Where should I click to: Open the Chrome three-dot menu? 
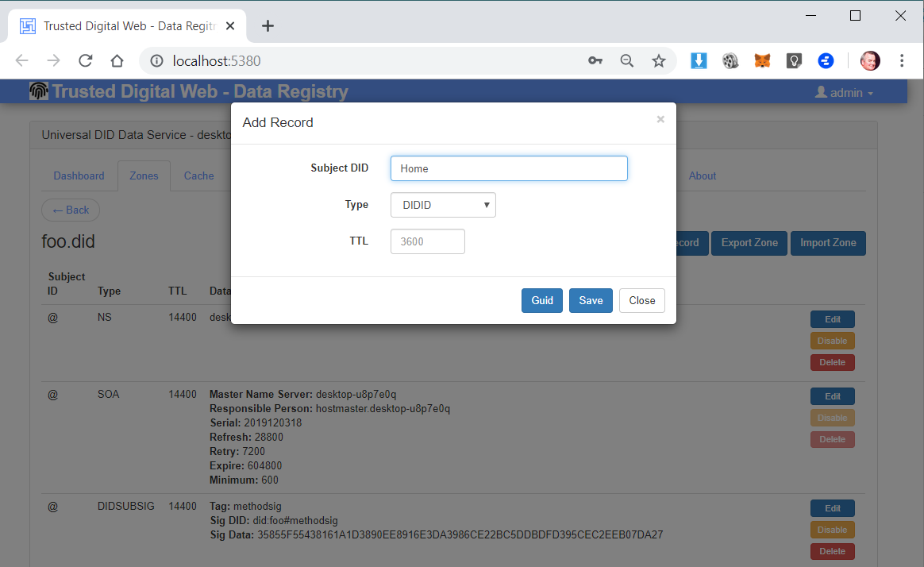pos(902,60)
